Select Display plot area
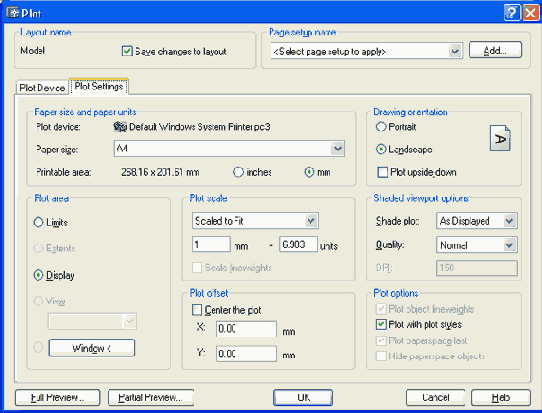Screen dimensions: 542x413 38,275
